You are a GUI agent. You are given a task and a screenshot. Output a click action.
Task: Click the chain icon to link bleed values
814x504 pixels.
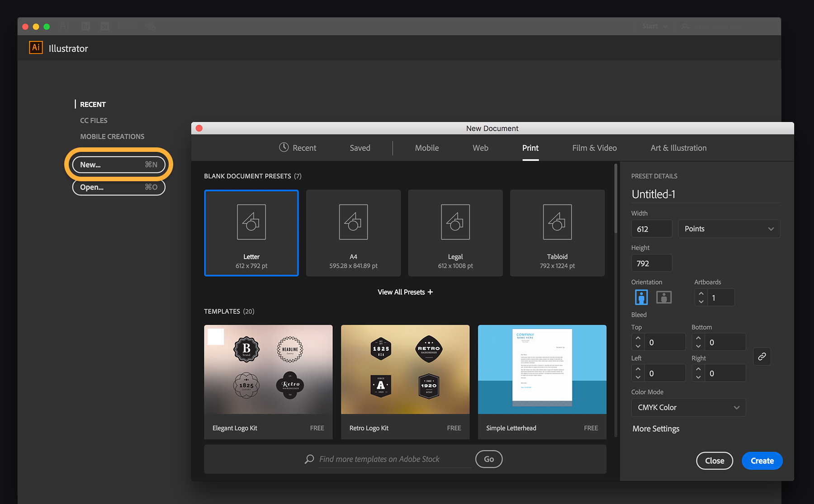click(762, 357)
